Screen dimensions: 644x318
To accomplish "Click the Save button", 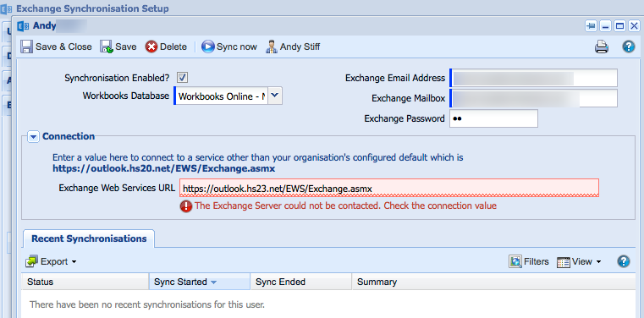I will (x=118, y=47).
